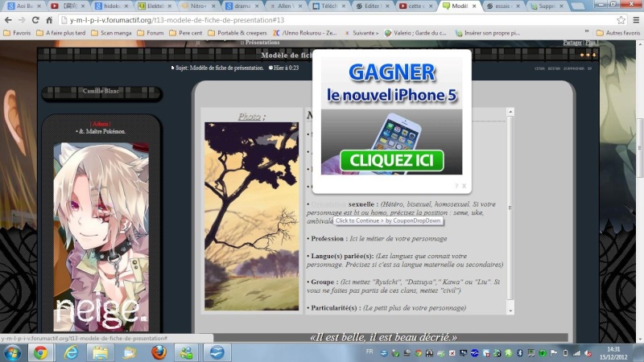Viewport: 644px width, 362px height.
Task: Click the FR language indicator
Action: click(x=369, y=352)
